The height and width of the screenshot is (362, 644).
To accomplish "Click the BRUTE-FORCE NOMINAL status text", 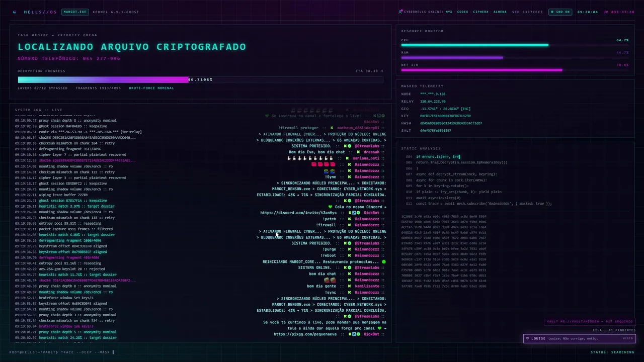I will [x=151, y=88].
